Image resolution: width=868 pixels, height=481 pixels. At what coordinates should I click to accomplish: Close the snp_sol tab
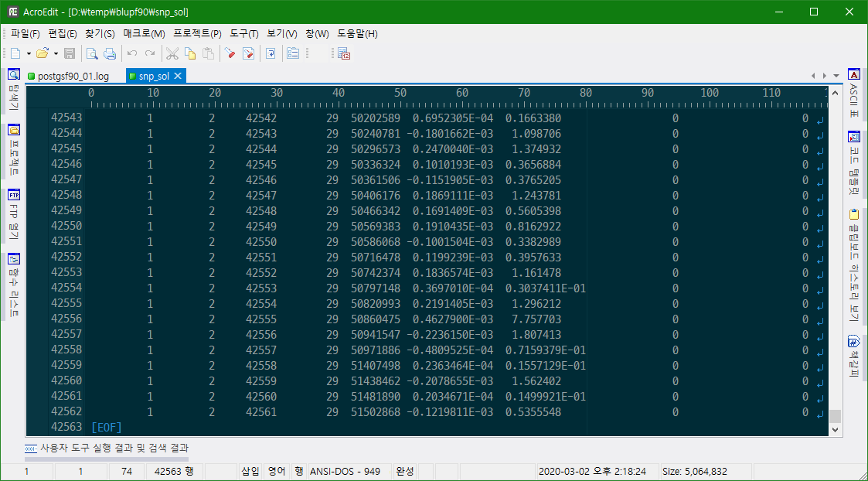[x=178, y=76]
